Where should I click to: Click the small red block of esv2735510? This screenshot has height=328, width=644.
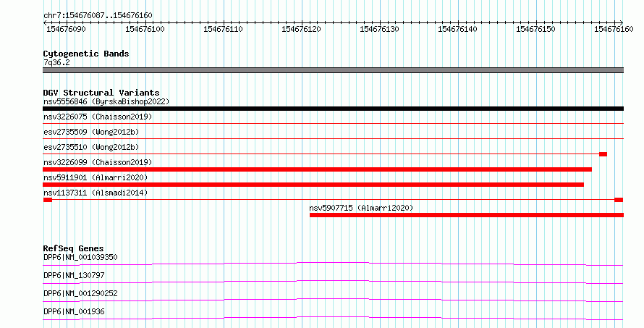pos(603,154)
